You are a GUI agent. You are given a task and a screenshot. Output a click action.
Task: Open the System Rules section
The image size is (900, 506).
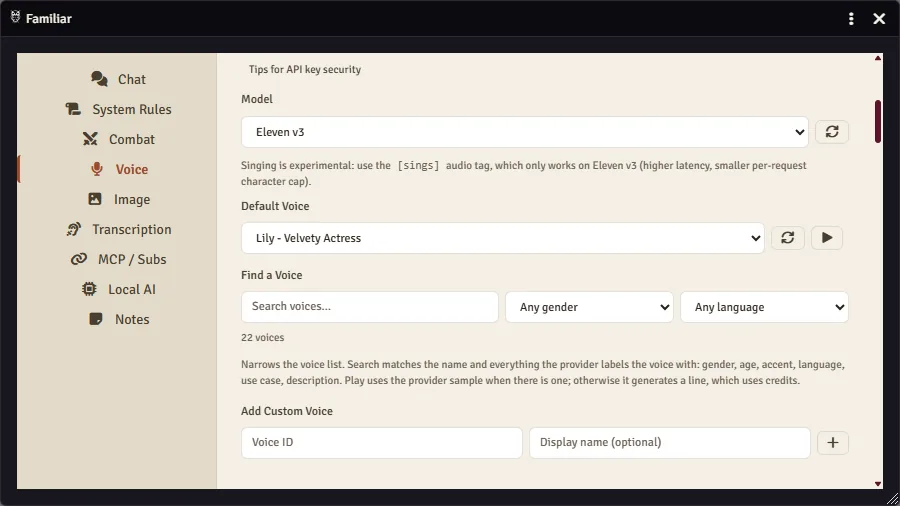click(118, 109)
